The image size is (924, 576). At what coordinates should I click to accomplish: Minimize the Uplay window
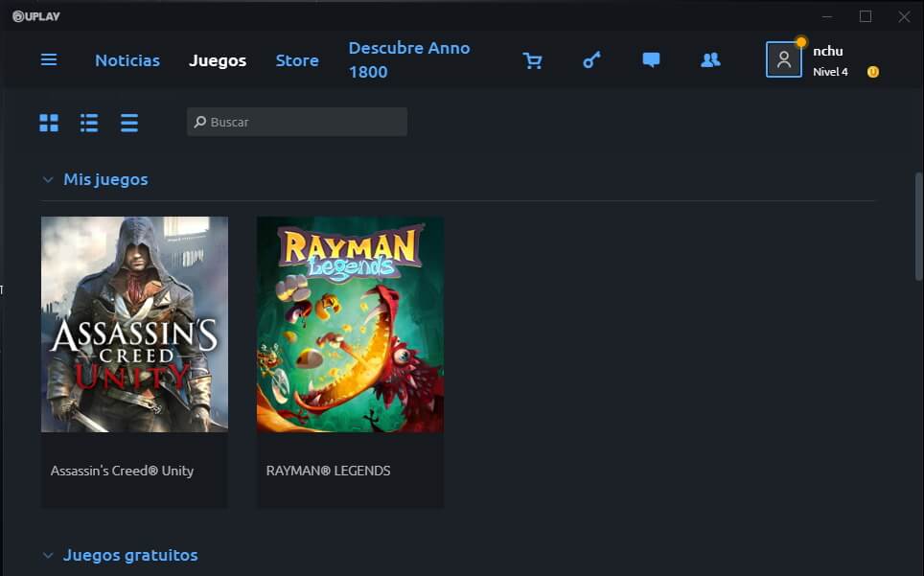[827, 16]
